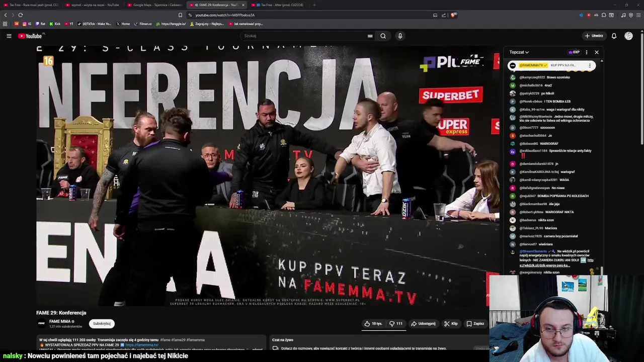Open the Kick bookmark

(55, 24)
